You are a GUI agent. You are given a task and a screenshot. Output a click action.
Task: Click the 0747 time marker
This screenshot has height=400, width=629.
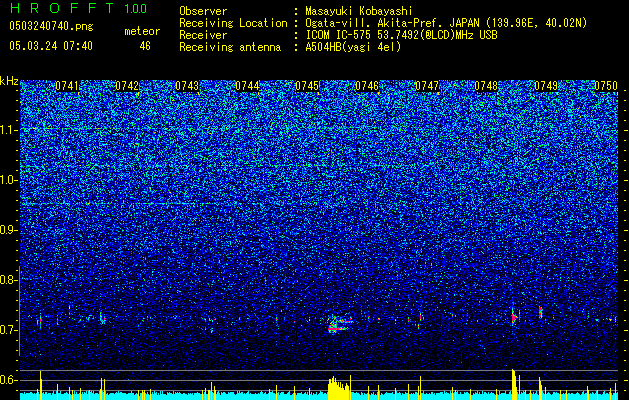coord(427,86)
